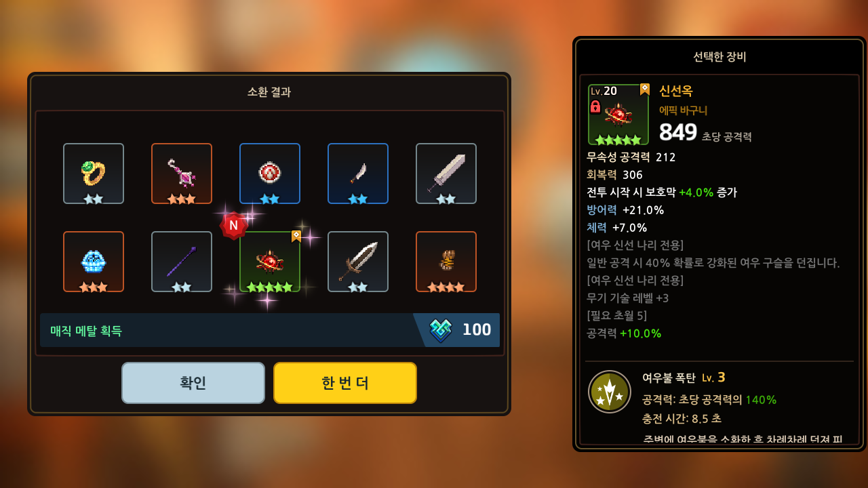Select the green gem ring item
The width and height of the screenshot is (868, 488).
coord(94,174)
